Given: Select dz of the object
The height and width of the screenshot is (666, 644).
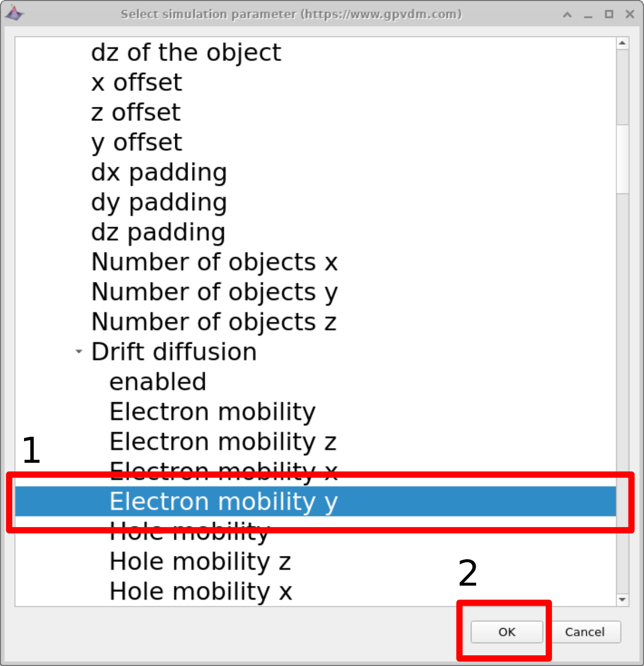Looking at the screenshot, I should pyautogui.click(x=186, y=52).
